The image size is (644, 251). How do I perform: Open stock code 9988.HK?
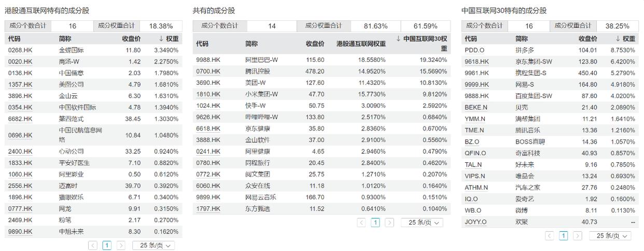click(208, 60)
